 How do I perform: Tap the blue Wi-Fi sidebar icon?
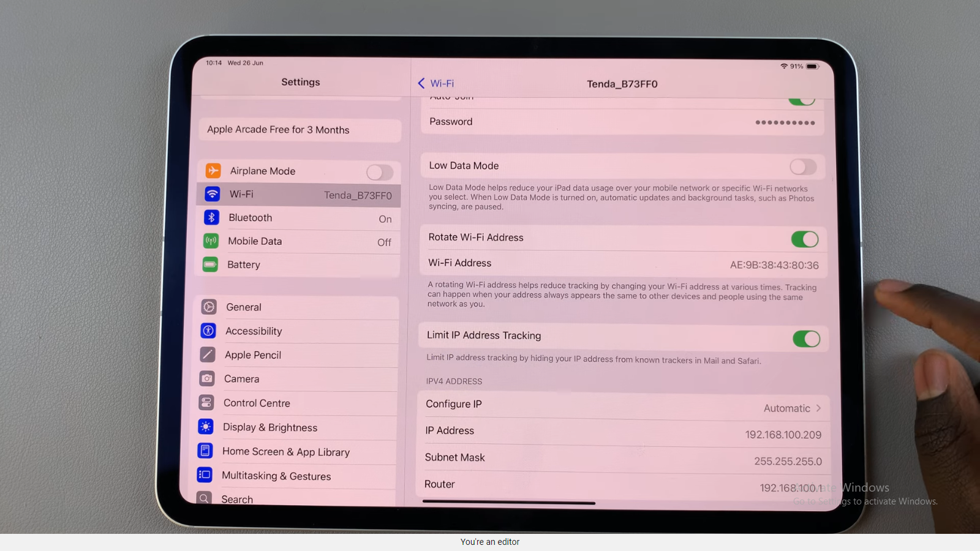point(213,193)
